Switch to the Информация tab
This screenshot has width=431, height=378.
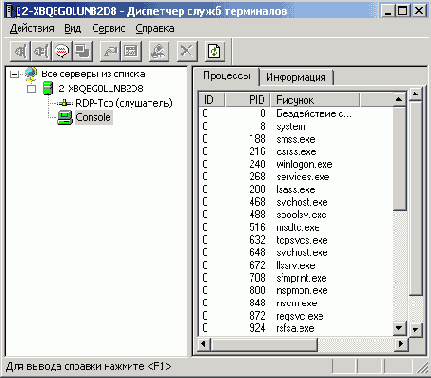296,77
